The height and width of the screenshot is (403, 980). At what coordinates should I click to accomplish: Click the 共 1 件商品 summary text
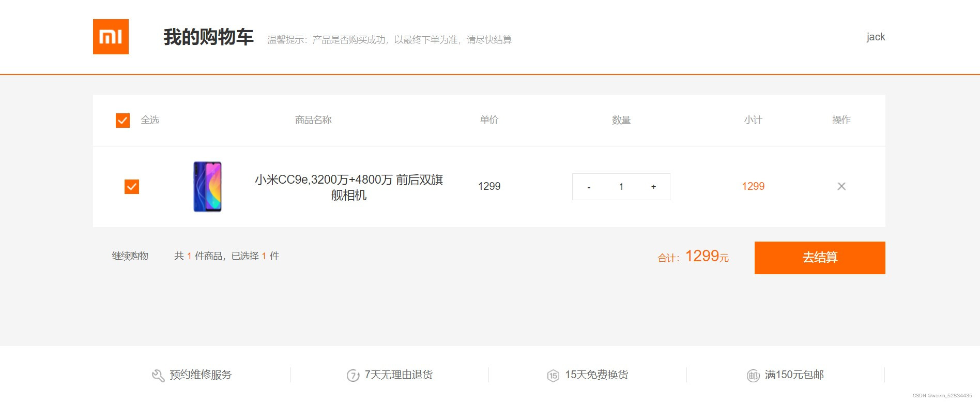(226, 256)
